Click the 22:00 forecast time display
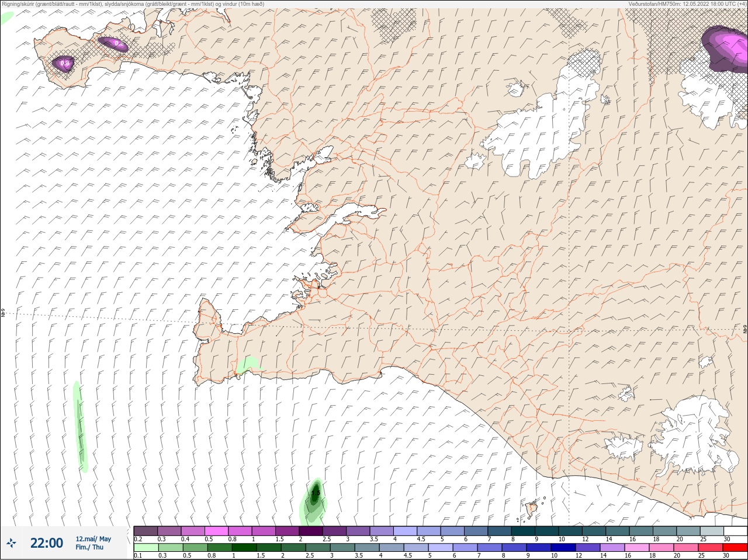The height and width of the screenshot is (560, 748). [47, 543]
